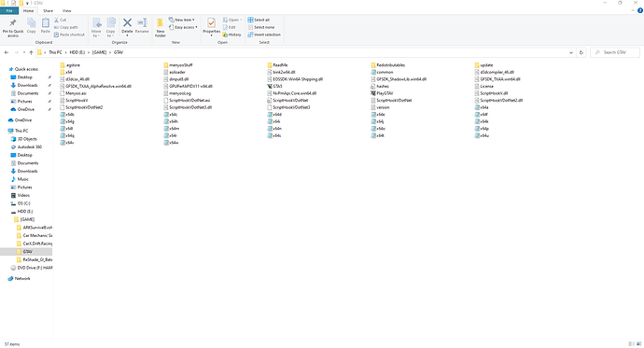
Task: Open the Easy access dropdown
Action: tap(183, 27)
